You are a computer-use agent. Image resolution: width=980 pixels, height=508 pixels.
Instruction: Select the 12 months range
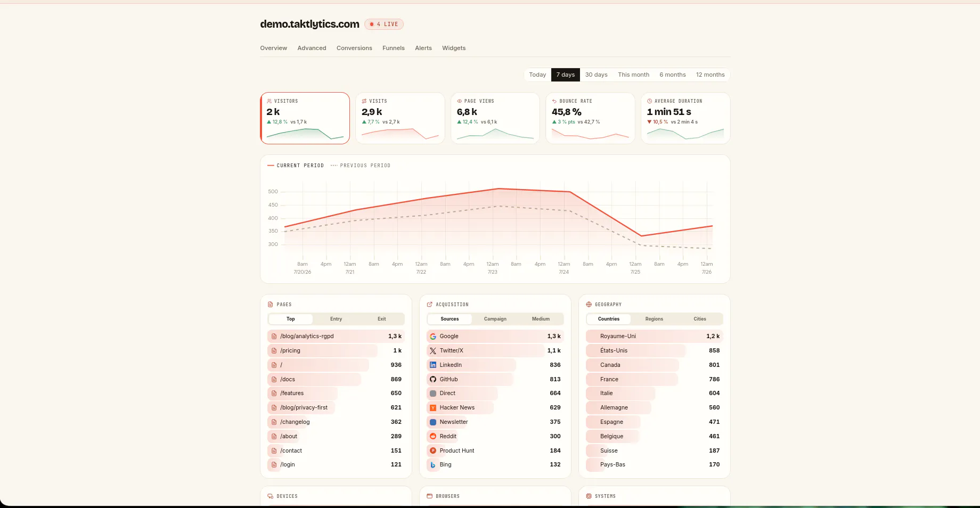pyautogui.click(x=710, y=75)
